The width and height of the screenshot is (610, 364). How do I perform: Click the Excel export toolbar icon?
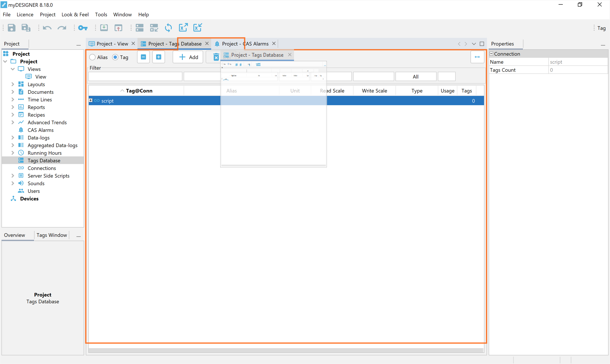point(183,28)
